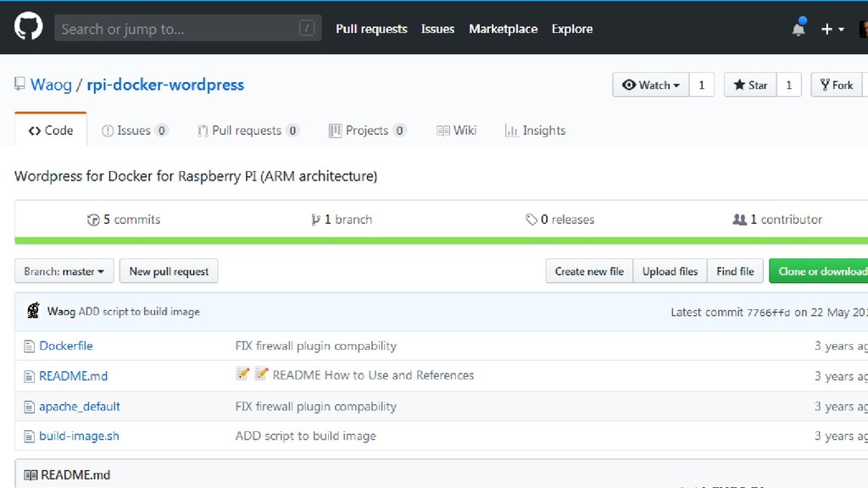
Task: Click the README.md file icon in file list
Action: pyautogui.click(x=29, y=377)
